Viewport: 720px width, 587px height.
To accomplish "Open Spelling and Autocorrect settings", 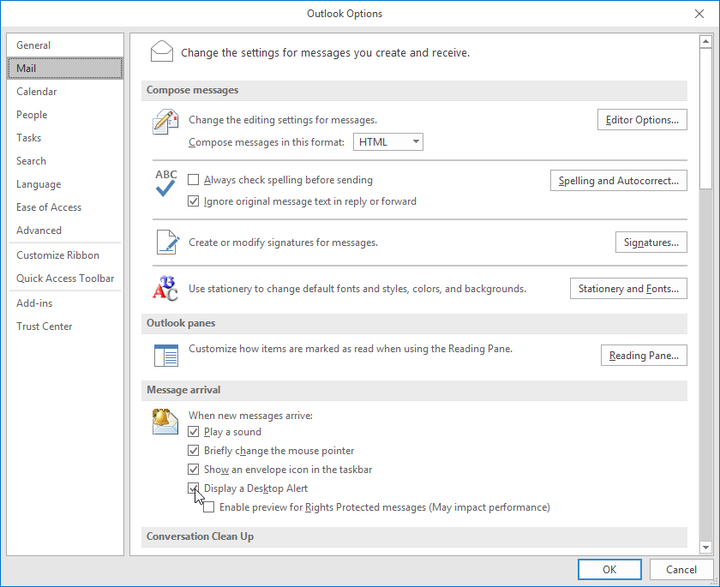I will click(x=619, y=181).
